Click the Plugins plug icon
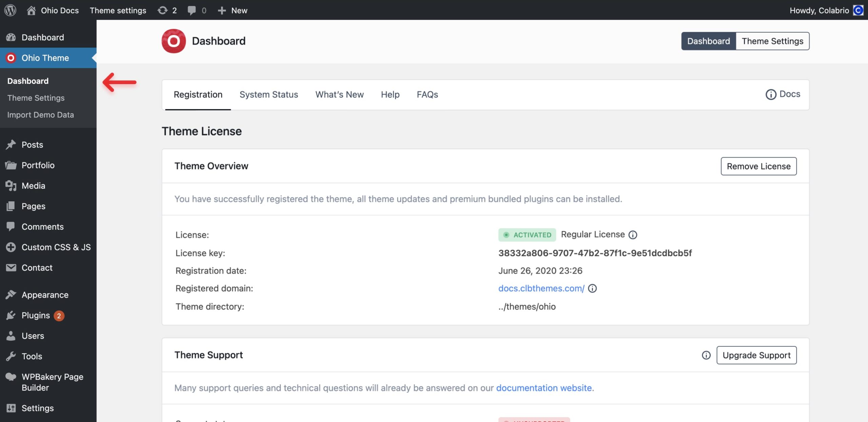Screen dimensions: 868x422 [11, 316]
